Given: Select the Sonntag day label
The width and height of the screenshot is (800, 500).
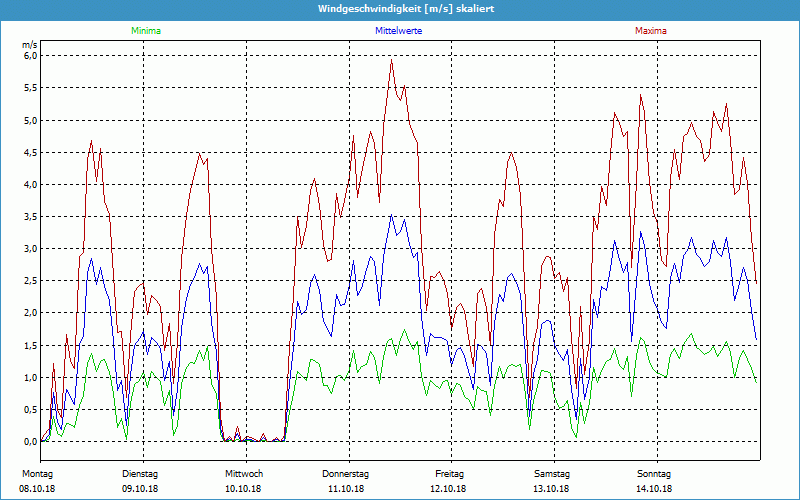Looking at the screenshot, I should click(x=654, y=474).
